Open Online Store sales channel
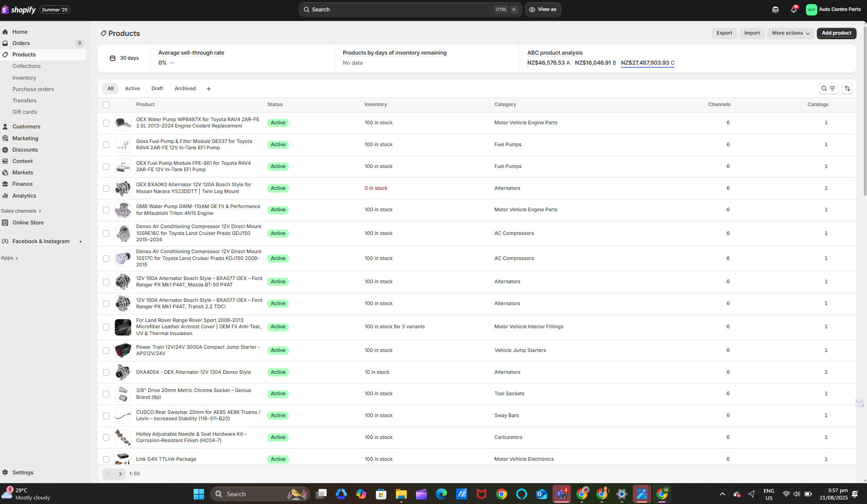 (28, 223)
